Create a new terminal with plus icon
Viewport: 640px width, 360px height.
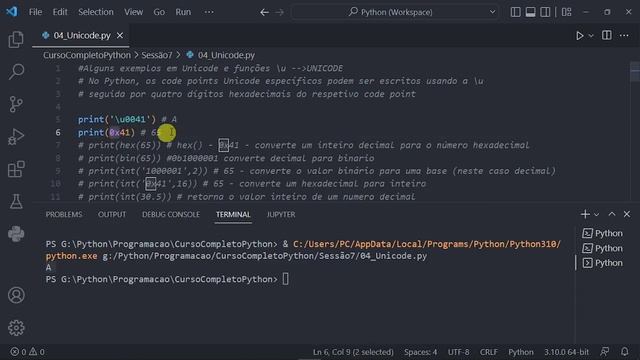point(585,214)
